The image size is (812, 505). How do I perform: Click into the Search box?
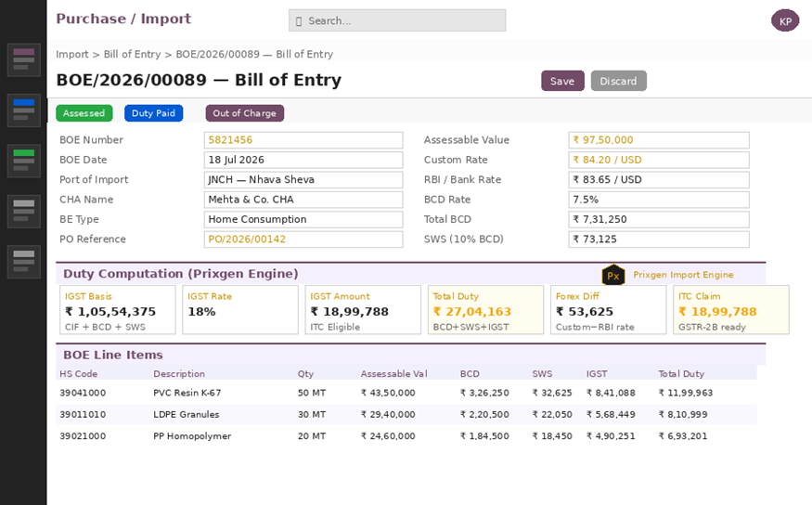[397, 20]
